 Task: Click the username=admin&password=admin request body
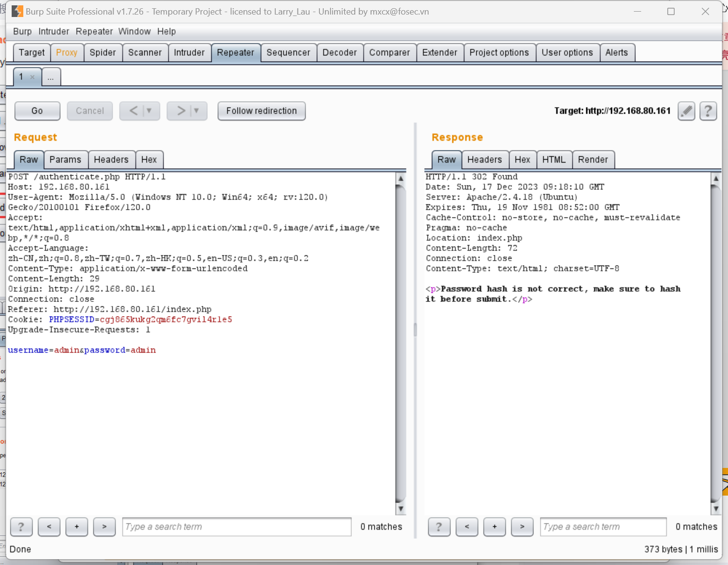pyautogui.click(x=82, y=350)
